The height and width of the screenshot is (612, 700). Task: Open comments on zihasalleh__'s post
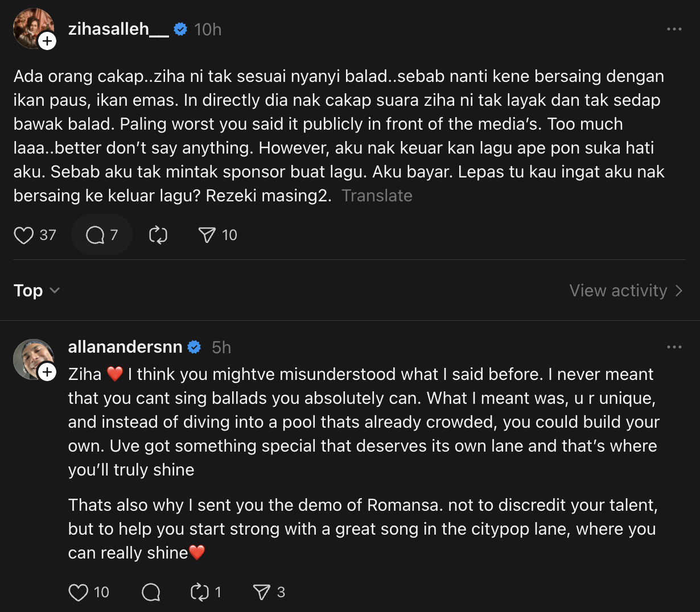95,235
